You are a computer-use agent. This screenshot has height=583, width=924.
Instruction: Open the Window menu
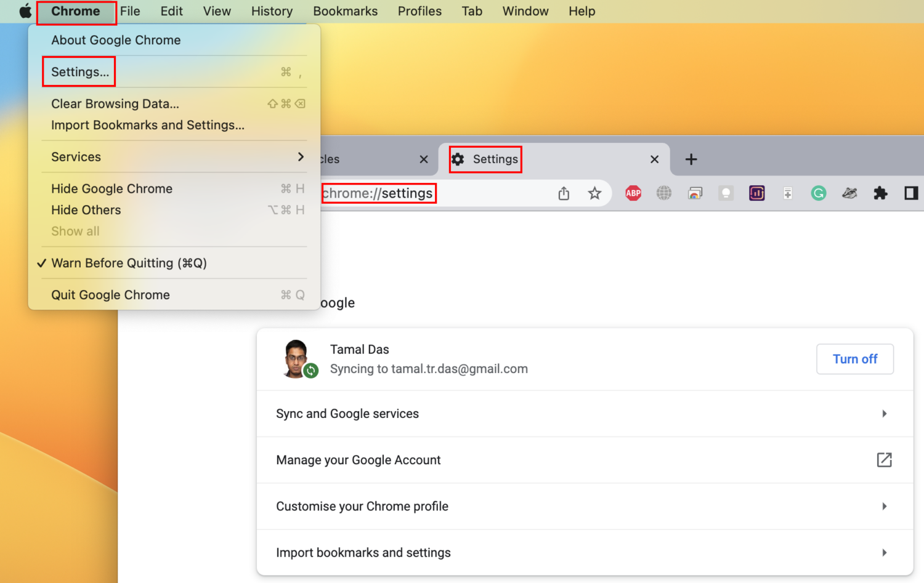click(x=525, y=11)
